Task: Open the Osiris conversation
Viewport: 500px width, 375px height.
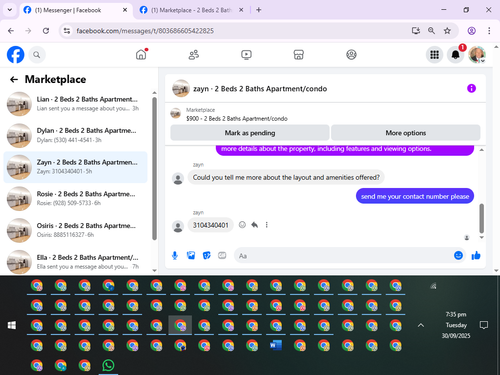Action: (x=76, y=230)
